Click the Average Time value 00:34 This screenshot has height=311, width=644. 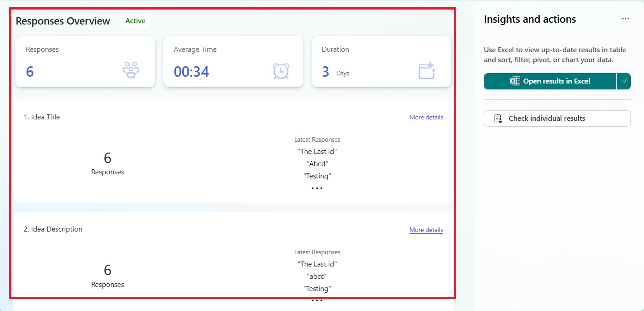pos(191,72)
